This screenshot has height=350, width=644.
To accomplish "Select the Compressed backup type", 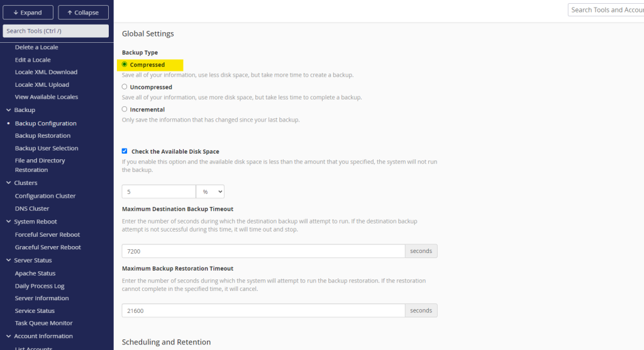I will [125, 64].
